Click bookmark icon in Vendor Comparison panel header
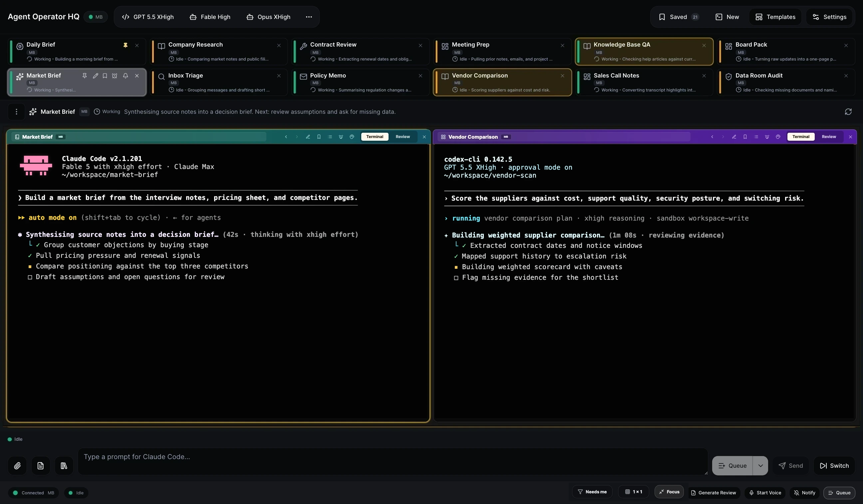The height and width of the screenshot is (504, 863). [745, 137]
